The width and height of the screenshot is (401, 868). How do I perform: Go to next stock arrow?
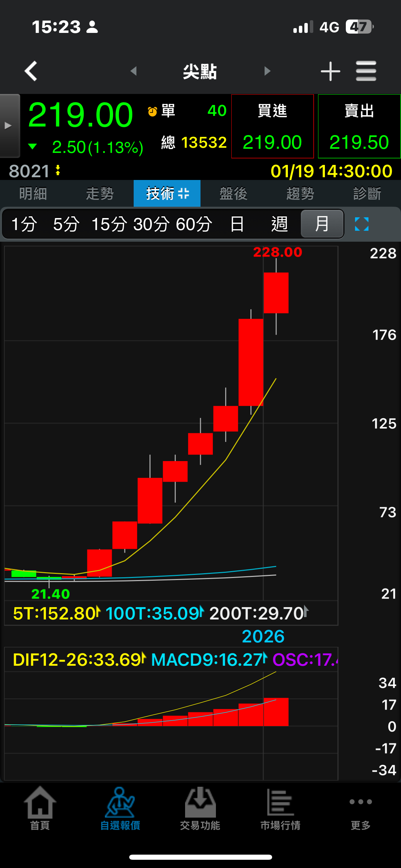[x=267, y=71]
